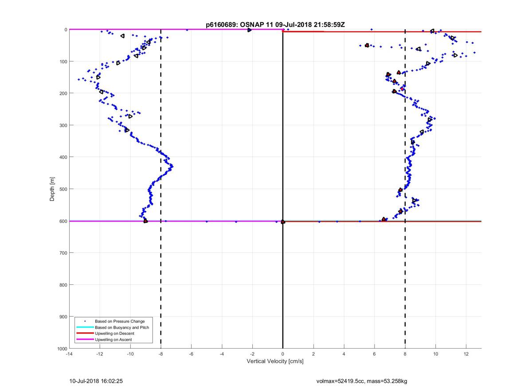Click the red triangle marker near -9 cm/s at 600 m
532x392 pixels.
[145, 221]
